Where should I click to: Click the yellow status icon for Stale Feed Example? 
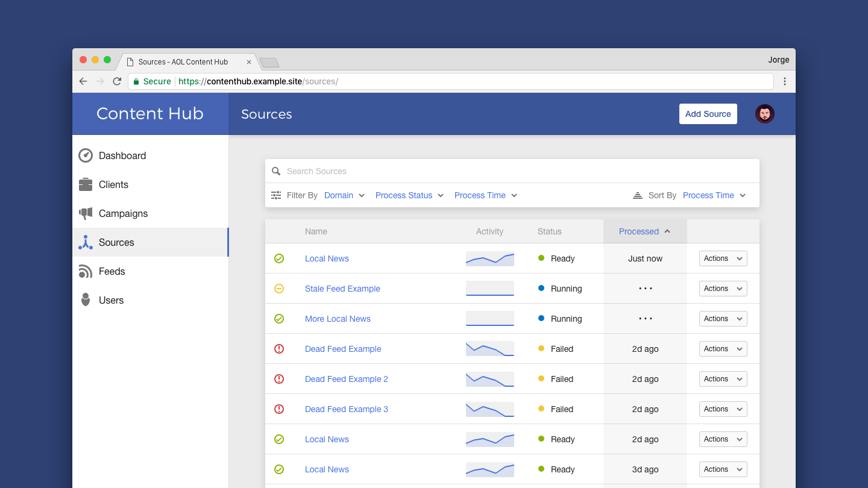pyautogui.click(x=279, y=289)
